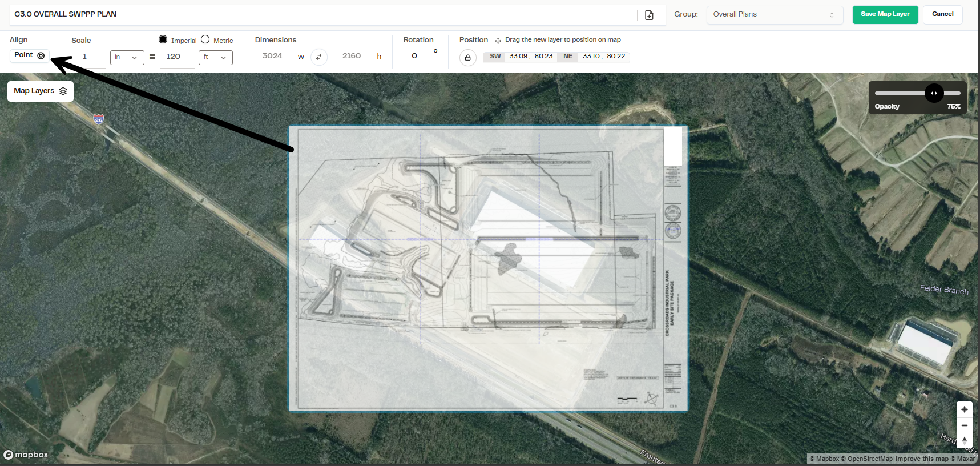Reset the map bearing to north

coord(964,440)
